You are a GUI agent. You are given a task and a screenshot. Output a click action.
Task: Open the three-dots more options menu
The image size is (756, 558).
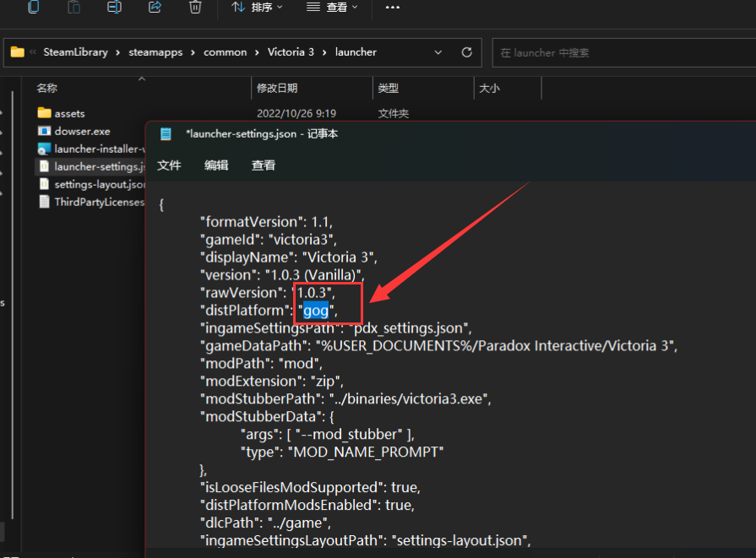(x=393, y=8)
